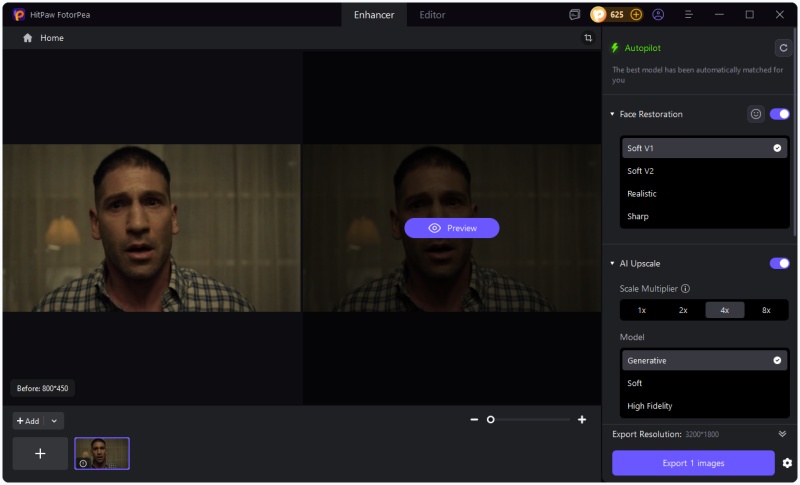This screenshot has height=485, width=800.
Task: Choose the Realistic face model
Action: coord(642,194)
